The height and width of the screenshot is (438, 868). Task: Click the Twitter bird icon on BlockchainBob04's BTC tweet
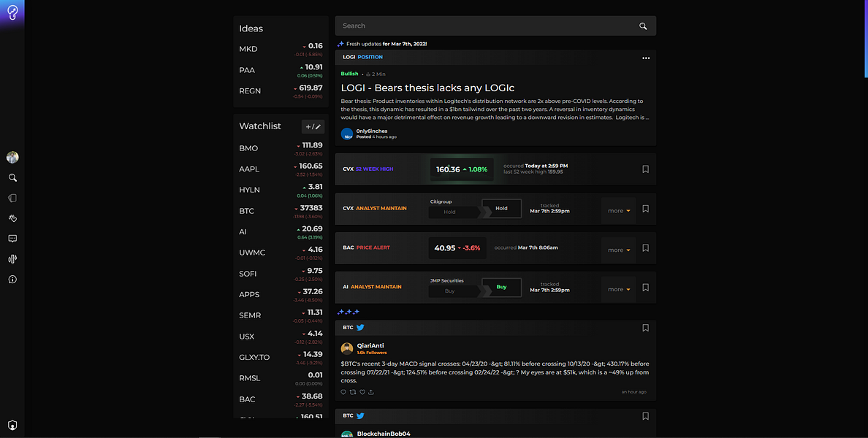pos(359,416)
